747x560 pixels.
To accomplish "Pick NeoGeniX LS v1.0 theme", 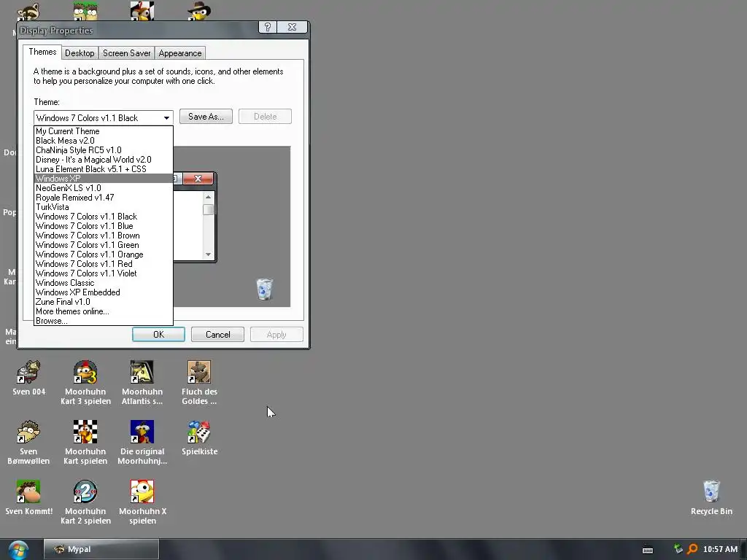I will (x=104, y=188).
